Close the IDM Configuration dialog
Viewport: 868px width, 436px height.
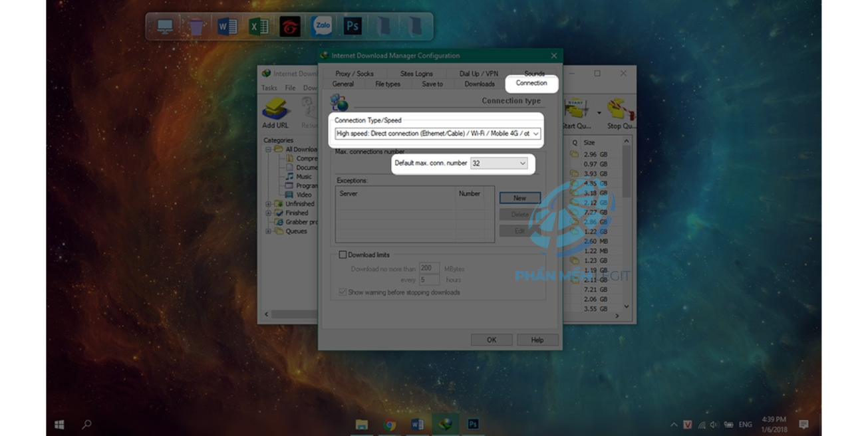pyautogui.click(x=553, y=56)
